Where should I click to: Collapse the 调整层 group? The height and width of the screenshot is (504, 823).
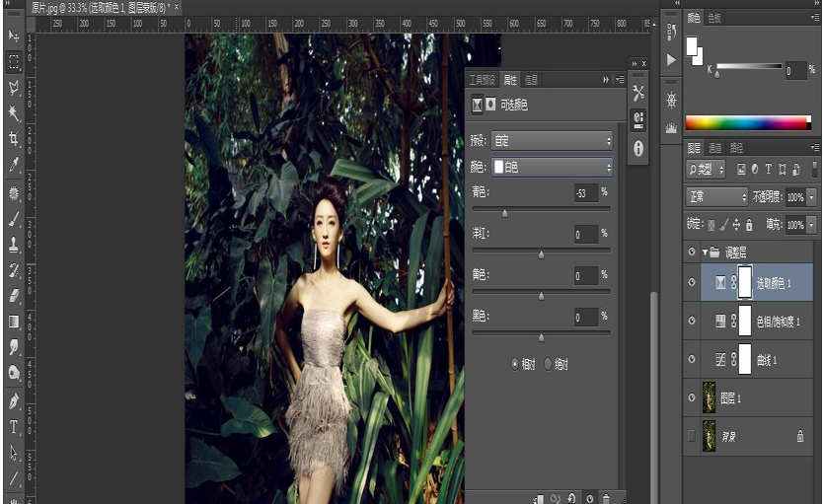click(x=705, y=252)
